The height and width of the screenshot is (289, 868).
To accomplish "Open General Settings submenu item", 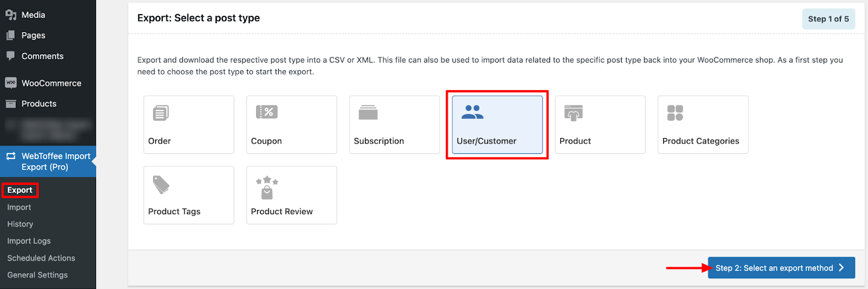I will coord(37,275).
